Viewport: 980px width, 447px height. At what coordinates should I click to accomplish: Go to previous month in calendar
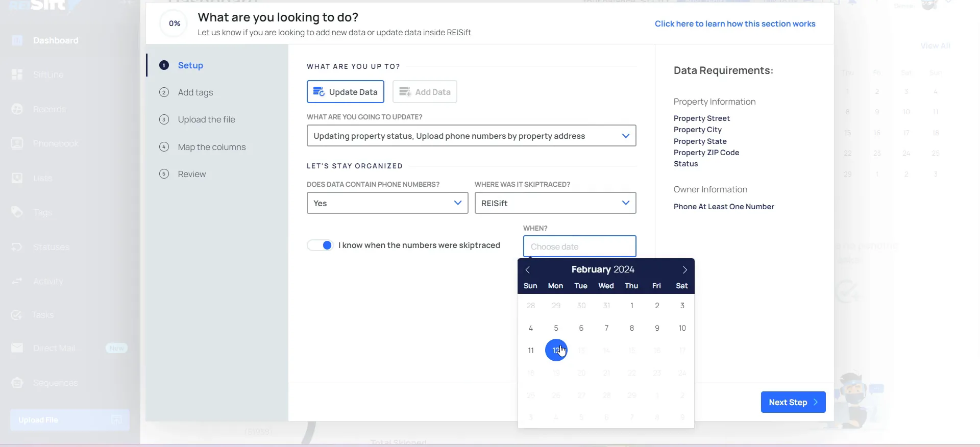click(x=528, y=269)
